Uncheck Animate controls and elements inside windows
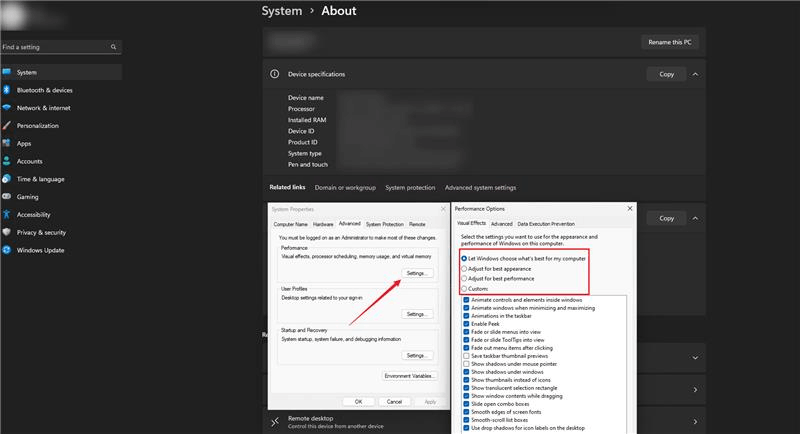The image size is (800, 434). tap(466, 300)
